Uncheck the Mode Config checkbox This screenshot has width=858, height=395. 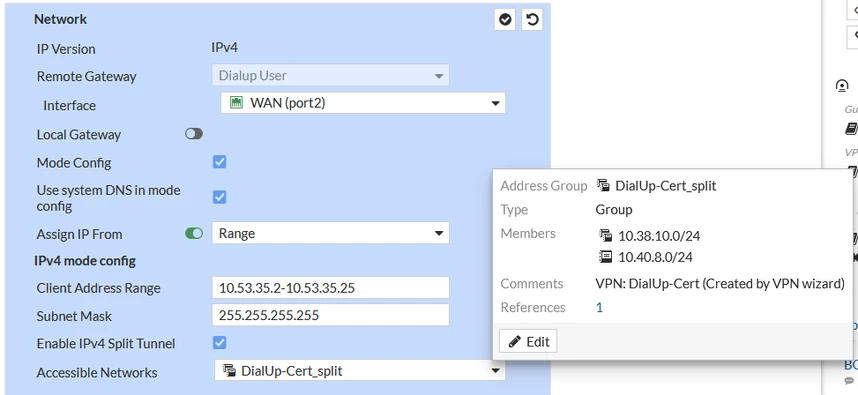(x=219, y=162)
